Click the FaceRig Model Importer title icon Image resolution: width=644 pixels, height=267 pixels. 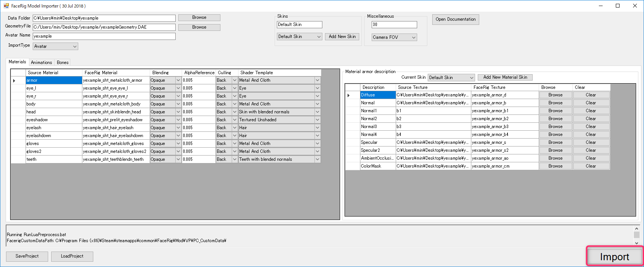[x=6, y=6]
